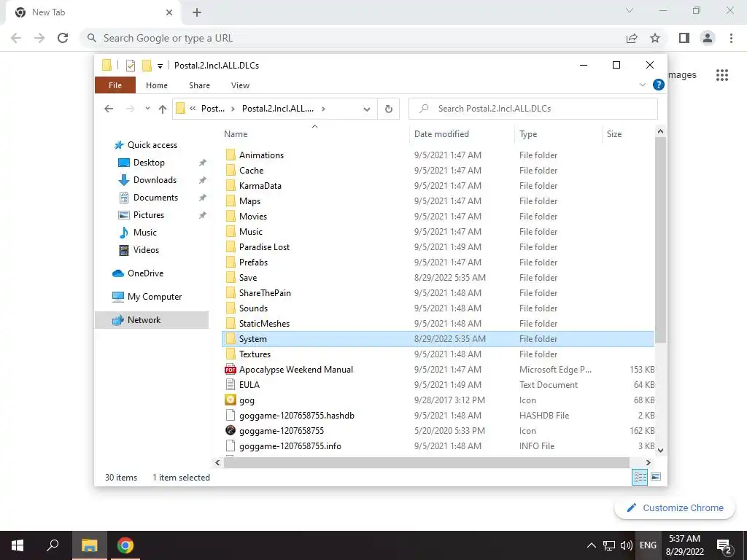This screenshot has height=560, width=747.
Task: Unpin Documents from Quick access
Action: [x=203, y=197]
